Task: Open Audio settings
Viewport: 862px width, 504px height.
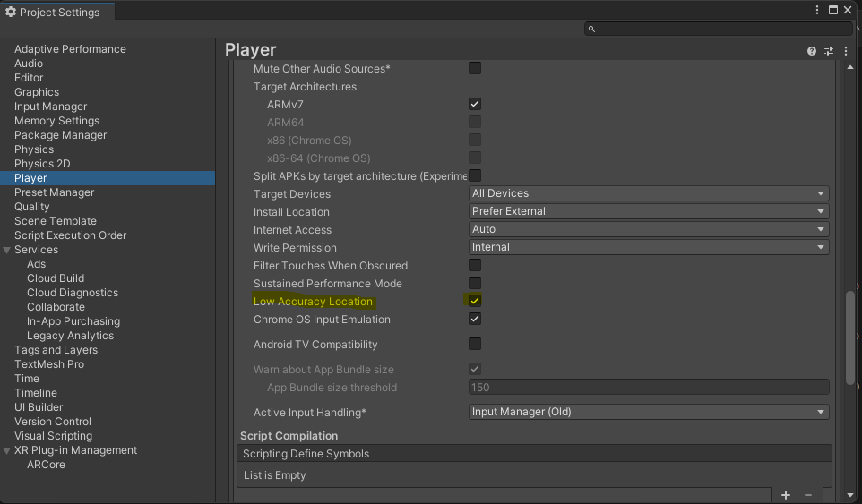Action: coord(29,64)
